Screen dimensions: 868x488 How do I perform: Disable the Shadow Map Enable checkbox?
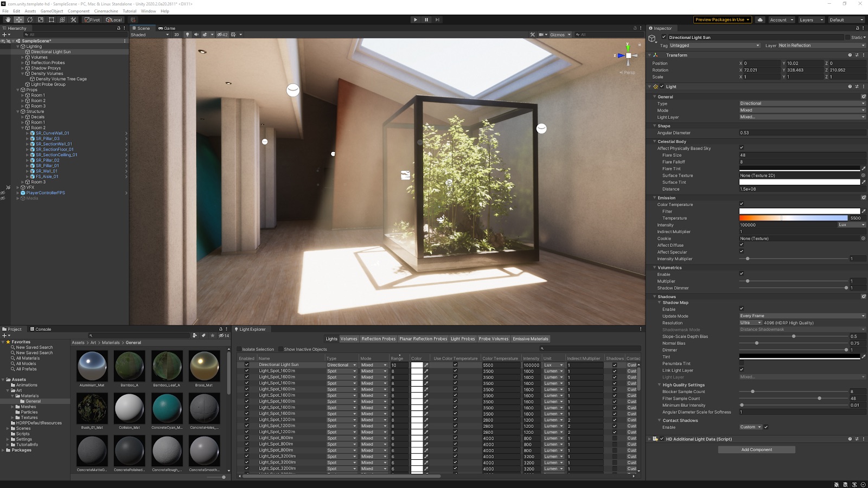click(742, 309)
